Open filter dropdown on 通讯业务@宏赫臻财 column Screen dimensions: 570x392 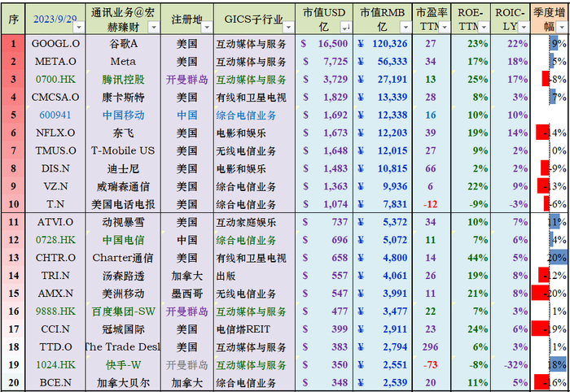click(x=154, y=27)
